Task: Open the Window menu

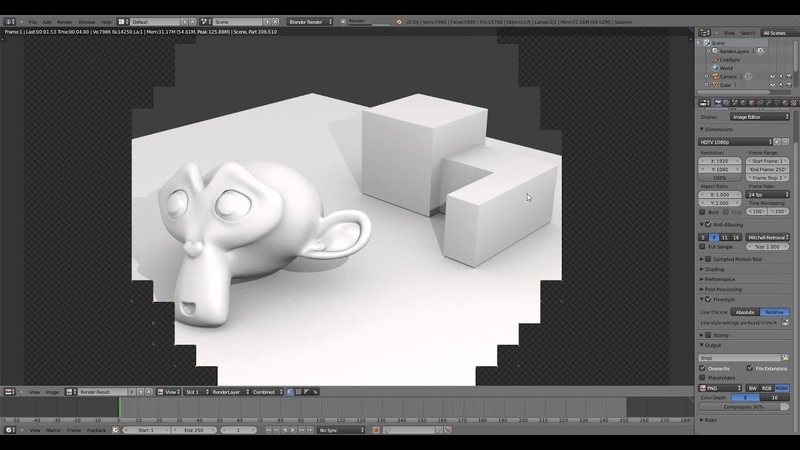Action: (x=86, y=22)
